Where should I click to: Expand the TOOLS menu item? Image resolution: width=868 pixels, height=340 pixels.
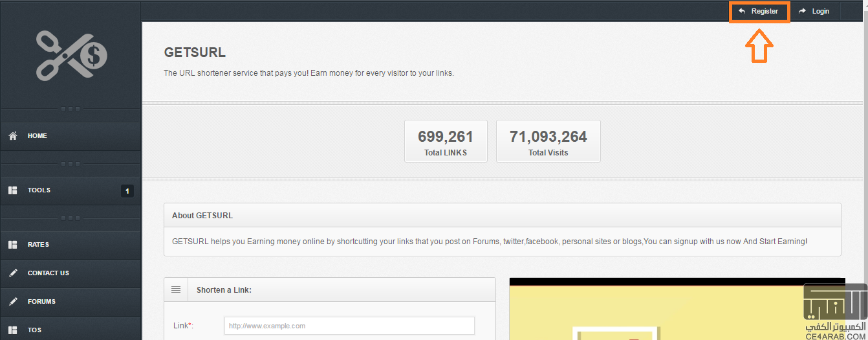click(71, 190)
